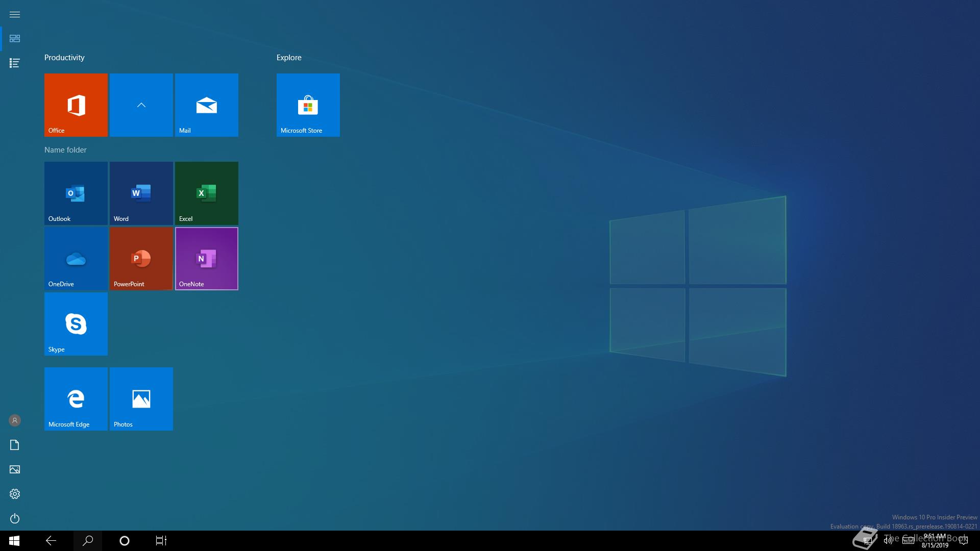Open Cortana from the taskbar

pyautogui.click(x=125, y=541)
